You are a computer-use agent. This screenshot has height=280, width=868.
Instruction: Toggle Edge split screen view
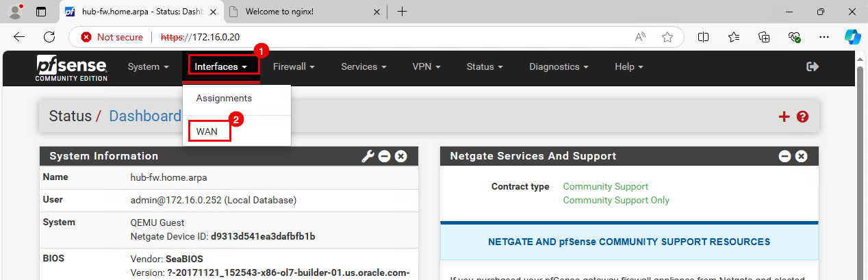click(703, 37)
